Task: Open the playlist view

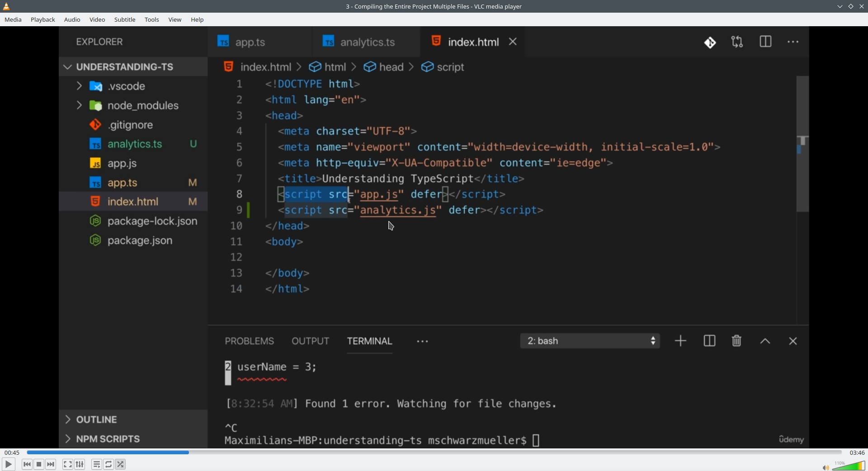Action: (97, 464)
